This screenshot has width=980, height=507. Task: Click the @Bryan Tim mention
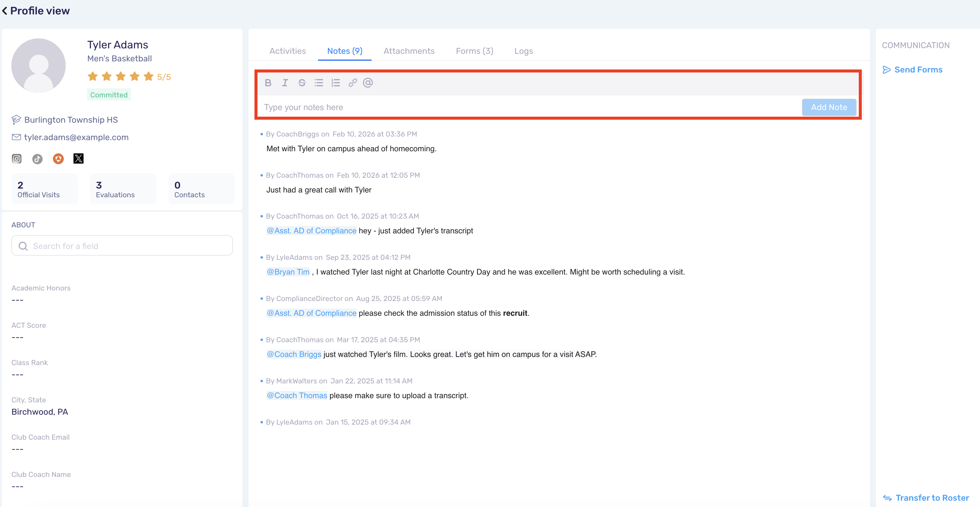coord(288,272)
